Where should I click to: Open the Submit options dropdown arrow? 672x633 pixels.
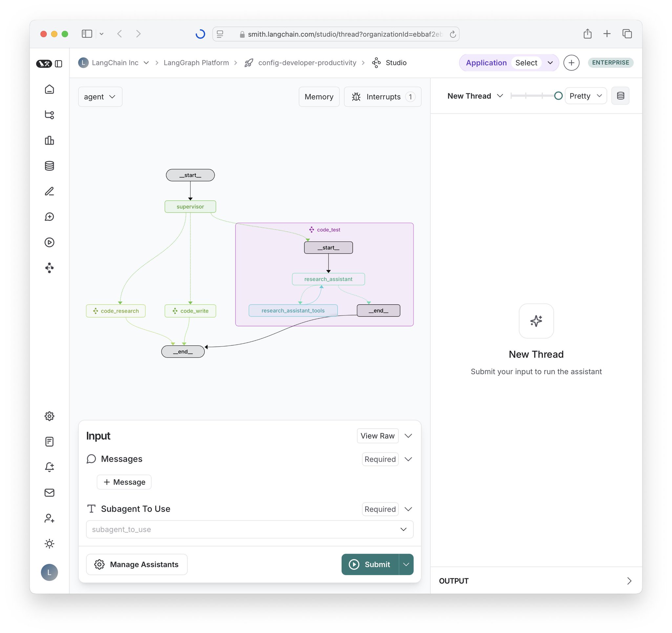(x=406, y=564)
